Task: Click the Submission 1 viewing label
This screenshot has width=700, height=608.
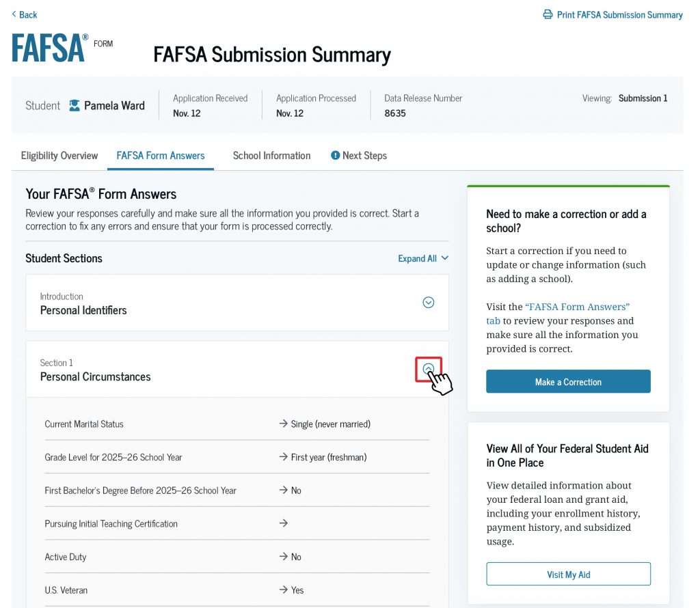Action: [x=643, y=98]
